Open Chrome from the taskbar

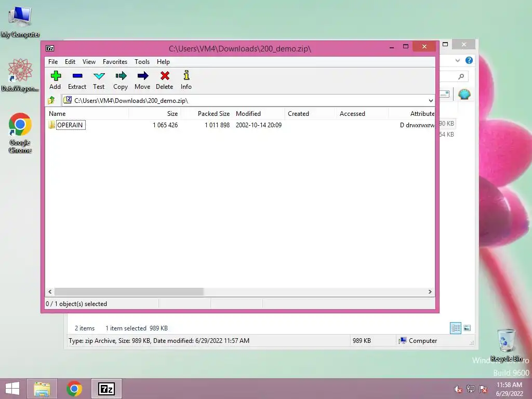point(74,389)
